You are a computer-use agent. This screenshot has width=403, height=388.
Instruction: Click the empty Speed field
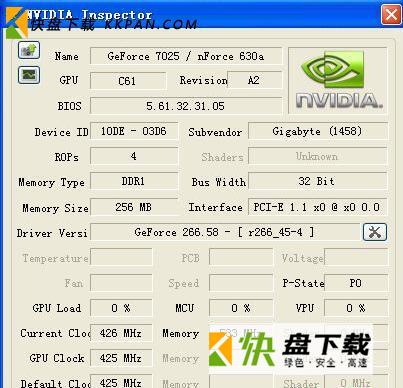click(x=241, y=283)
